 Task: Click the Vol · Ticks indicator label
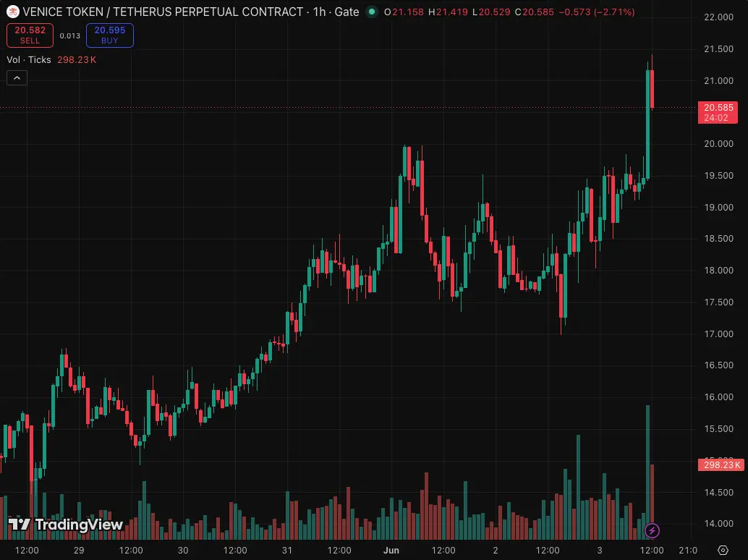pos(29,59)
